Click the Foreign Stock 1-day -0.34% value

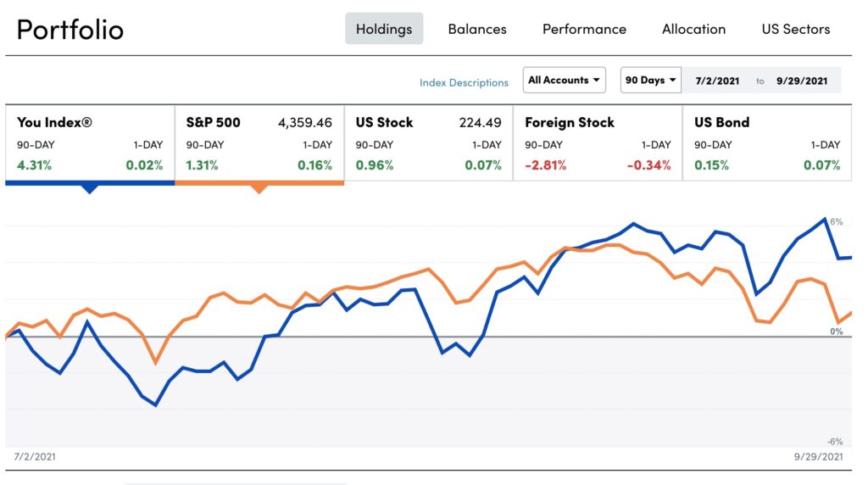tap(648, 165)
